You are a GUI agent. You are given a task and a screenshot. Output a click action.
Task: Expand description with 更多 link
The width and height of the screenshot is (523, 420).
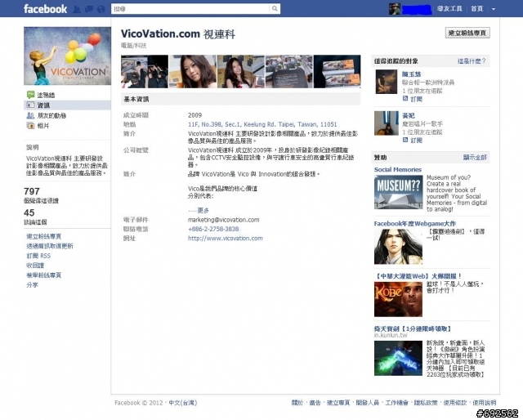pos(203,210)
